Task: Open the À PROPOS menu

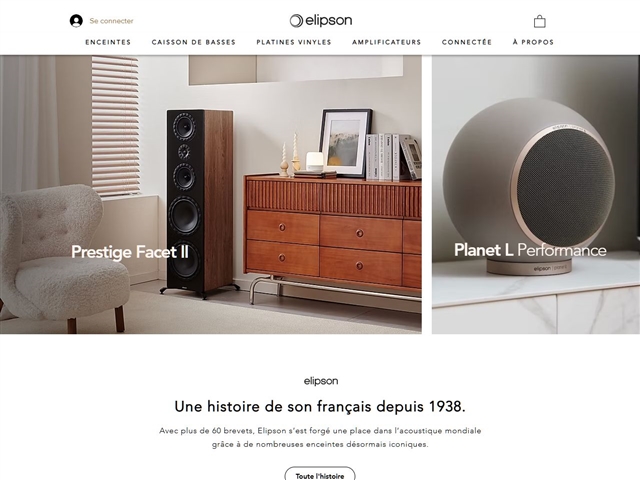Action: click(533, 42)
